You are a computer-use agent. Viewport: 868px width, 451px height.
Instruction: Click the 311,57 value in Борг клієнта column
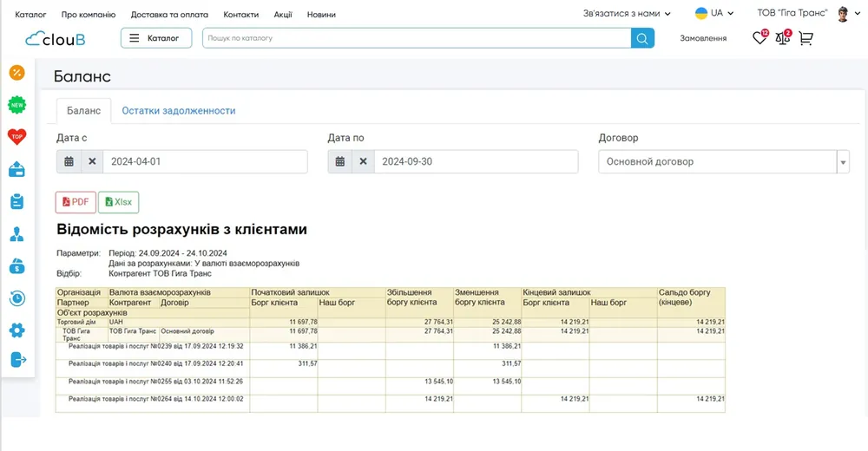pos(307,363)
